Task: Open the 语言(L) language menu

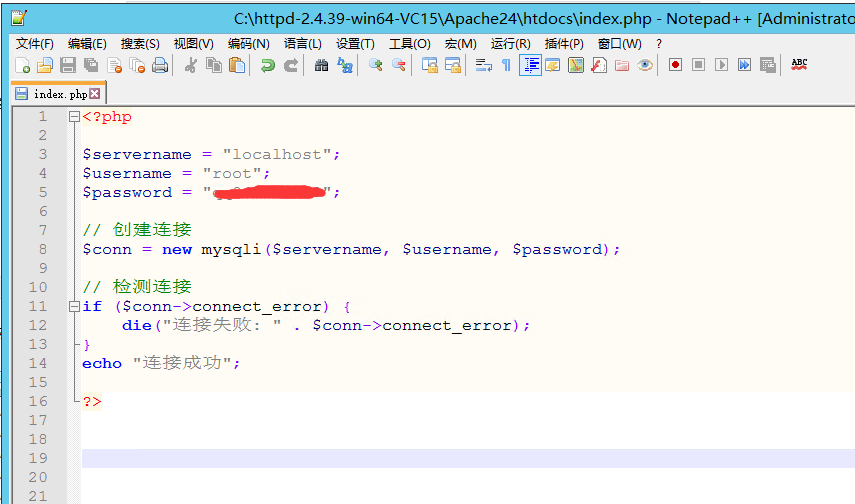Action: [302, 43]
